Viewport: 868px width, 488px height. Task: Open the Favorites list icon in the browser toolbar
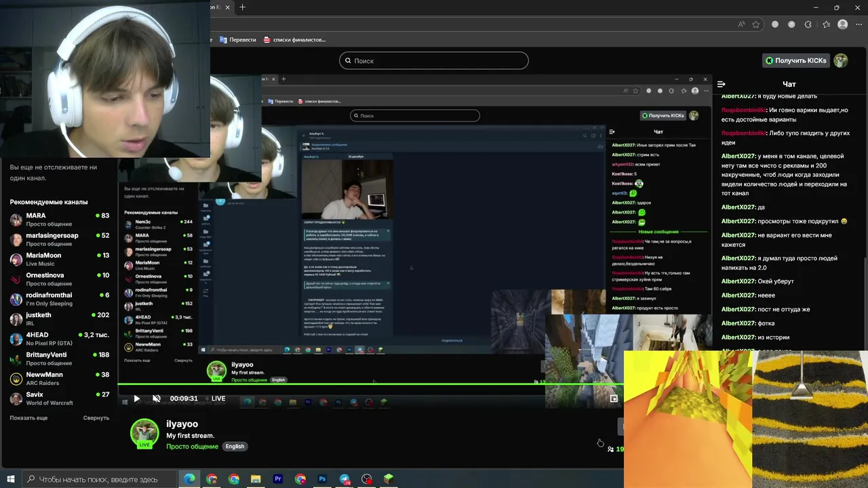point(826,24)
